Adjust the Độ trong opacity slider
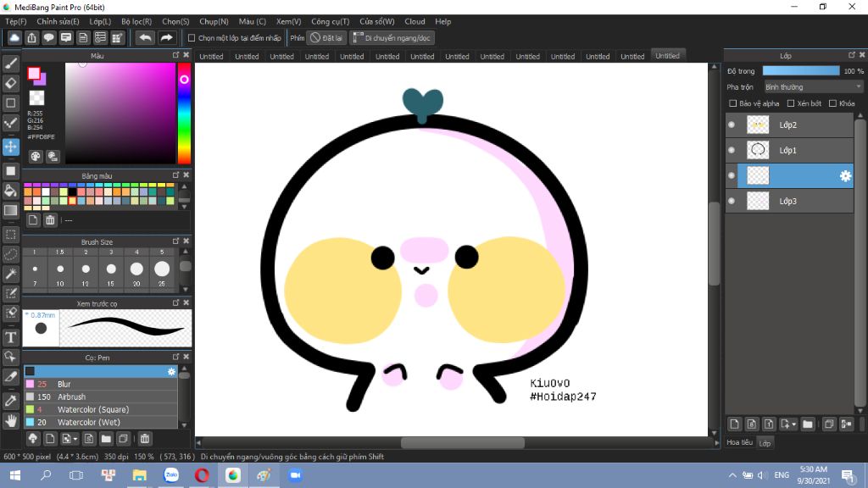 point(800,71)
